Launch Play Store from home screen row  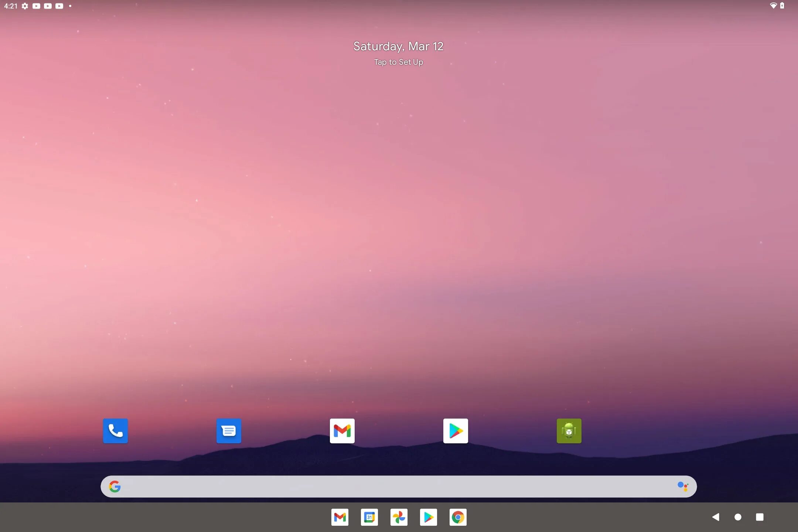pyautogui.click(x=456, y=431)
